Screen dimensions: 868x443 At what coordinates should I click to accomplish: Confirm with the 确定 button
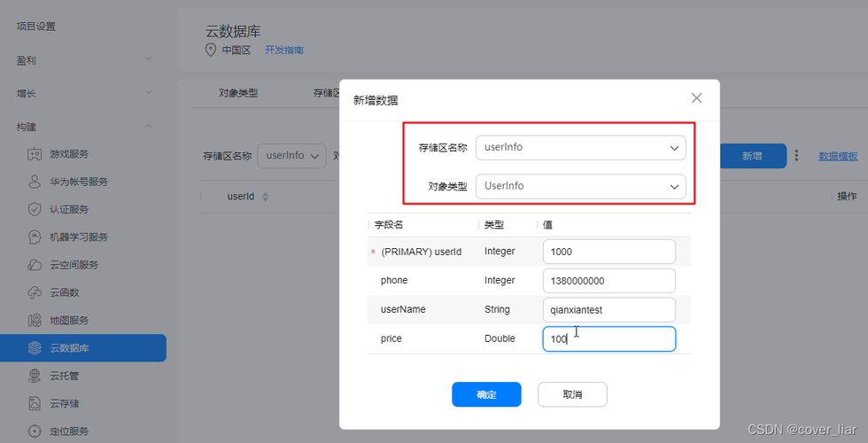486,394
